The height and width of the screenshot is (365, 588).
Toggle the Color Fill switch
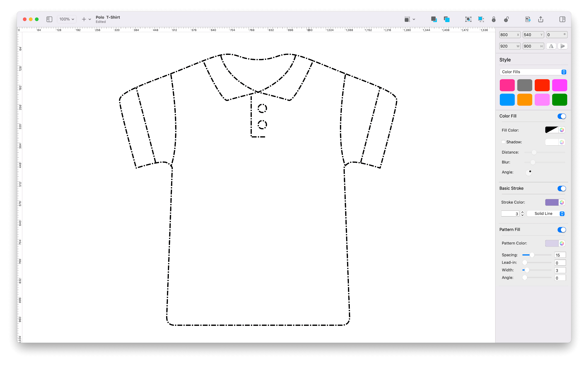point(562,116)
